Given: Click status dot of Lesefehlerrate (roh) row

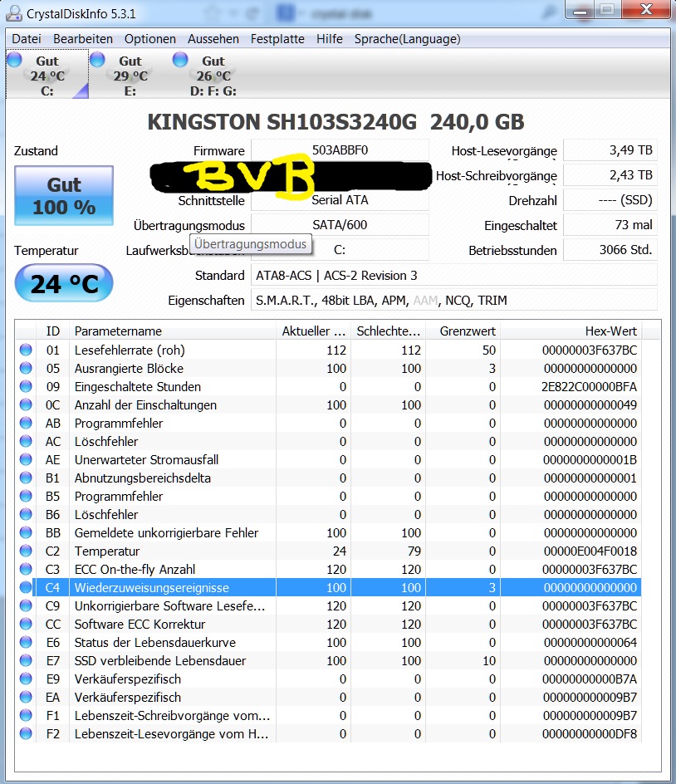Looking at the screenshot, I should click(x=26, y=350).
